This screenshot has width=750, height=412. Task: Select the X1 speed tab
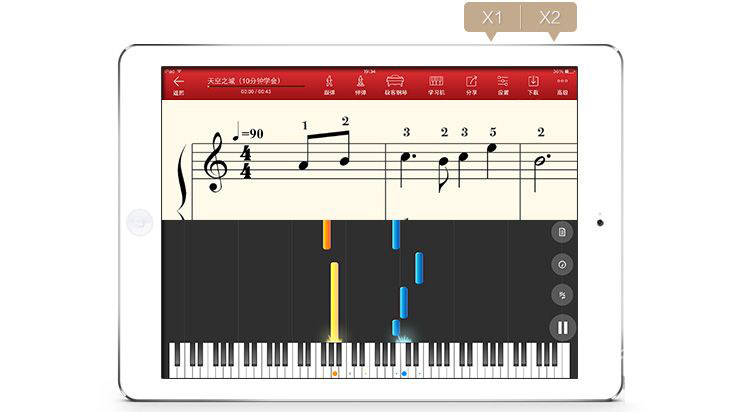[492, 18]
